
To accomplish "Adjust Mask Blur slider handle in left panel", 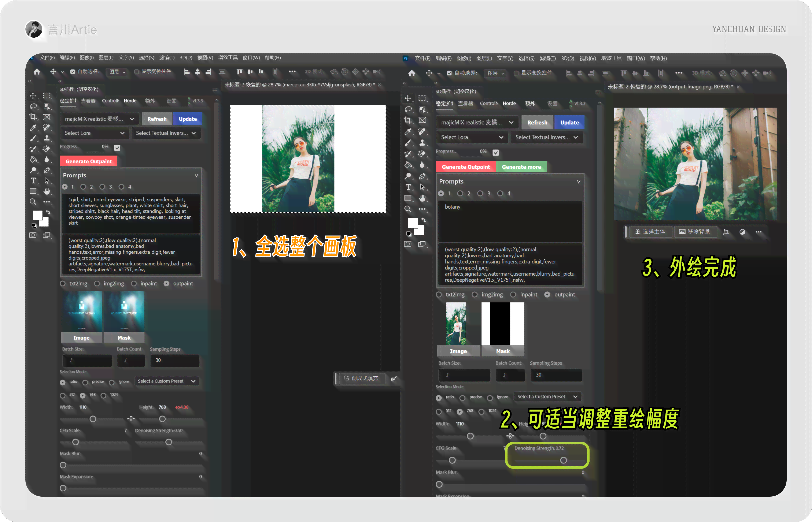I will point(63,465).
